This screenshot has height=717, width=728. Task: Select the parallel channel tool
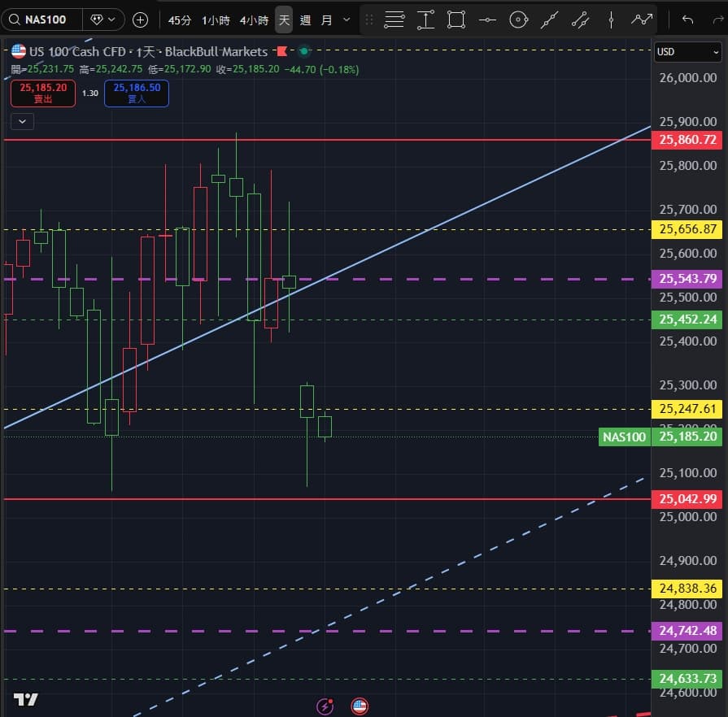(580, 20)
